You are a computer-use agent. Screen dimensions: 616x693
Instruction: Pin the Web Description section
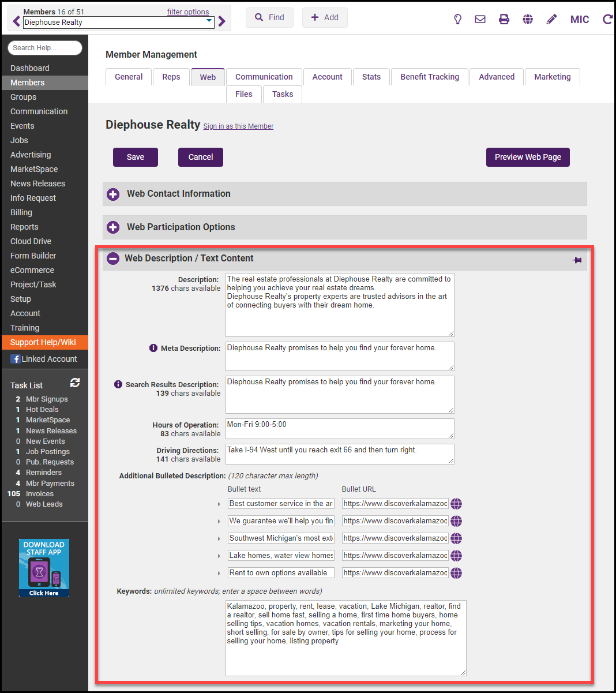(577, 260)
